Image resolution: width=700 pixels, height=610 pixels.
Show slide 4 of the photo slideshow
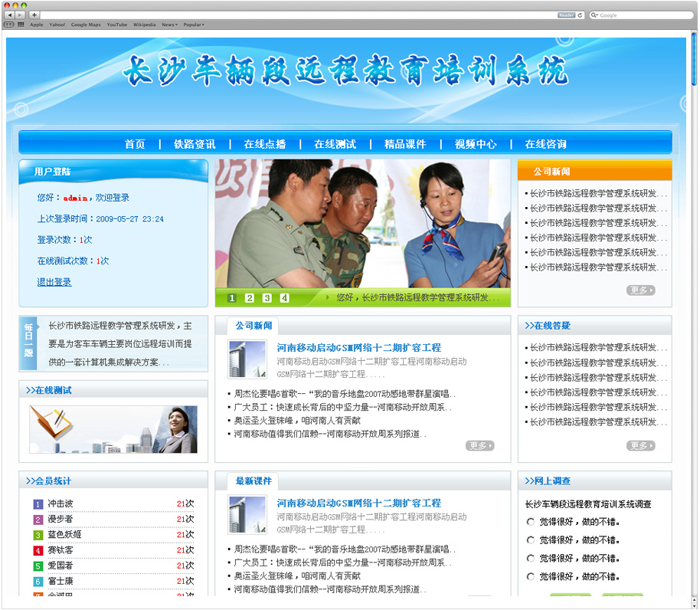[x=284, y=298]
